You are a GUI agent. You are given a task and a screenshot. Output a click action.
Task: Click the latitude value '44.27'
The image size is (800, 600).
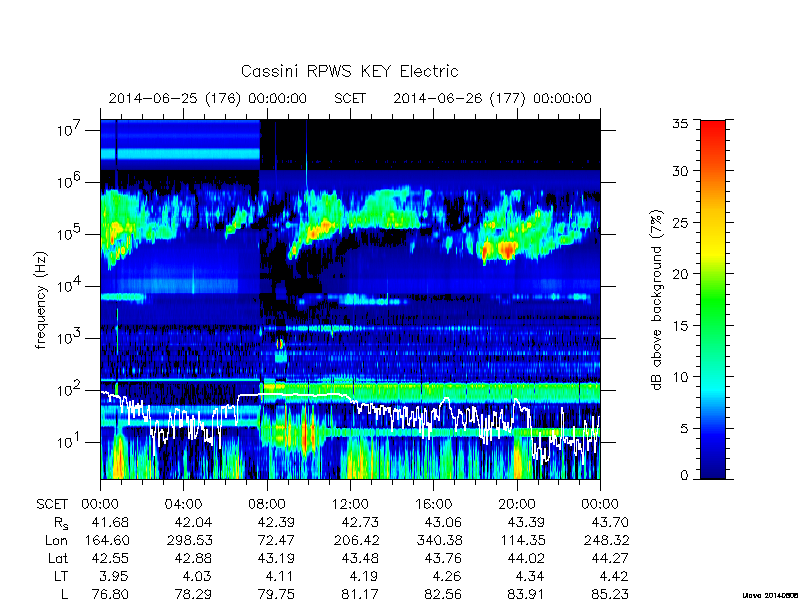tap(610, 558)
